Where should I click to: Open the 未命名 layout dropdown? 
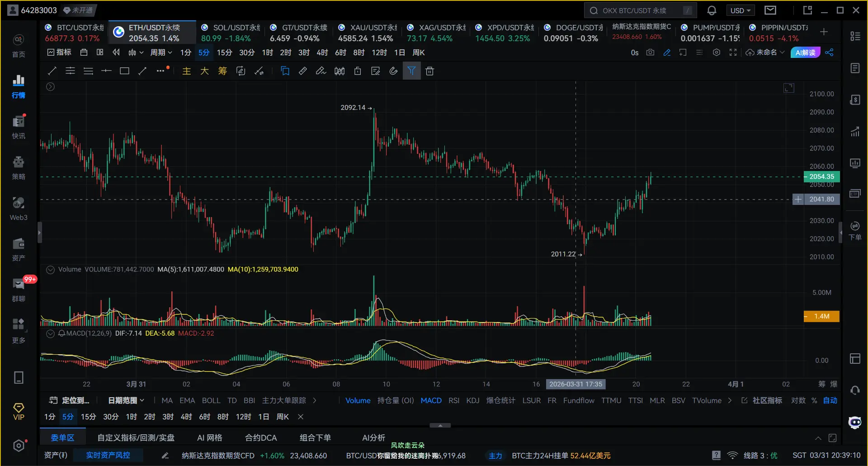pos(765,52)
